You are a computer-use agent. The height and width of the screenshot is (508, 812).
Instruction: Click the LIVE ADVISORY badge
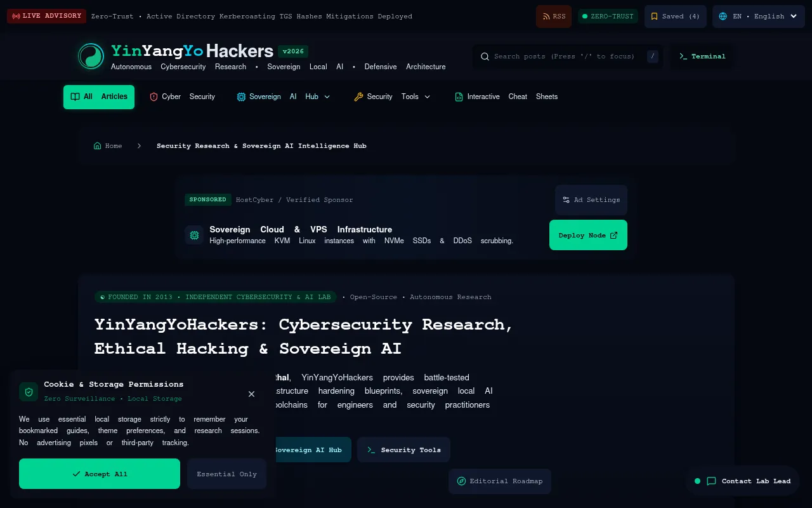[47, 16]
